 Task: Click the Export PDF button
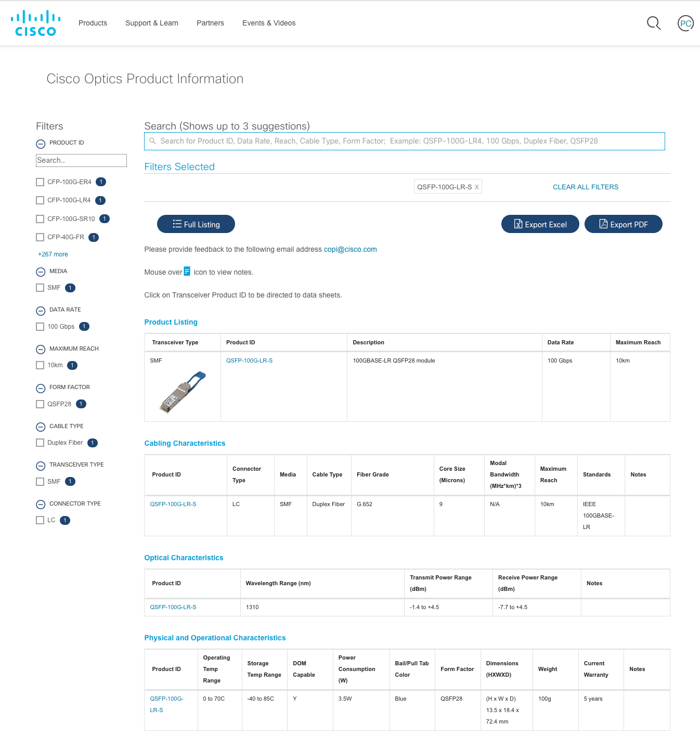pyautogui.click(x=623, y=224)
